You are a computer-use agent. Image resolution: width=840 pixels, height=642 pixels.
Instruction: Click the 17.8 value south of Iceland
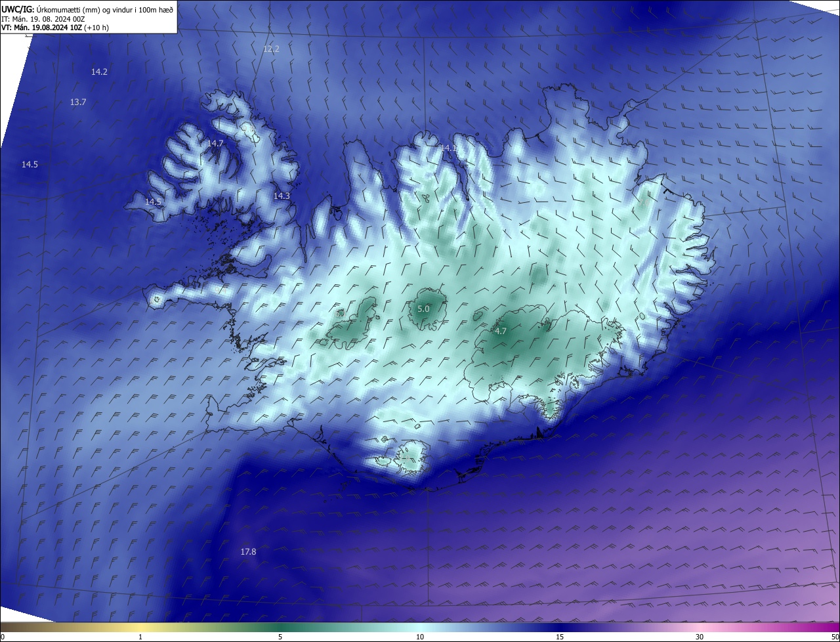coord(248,552)
